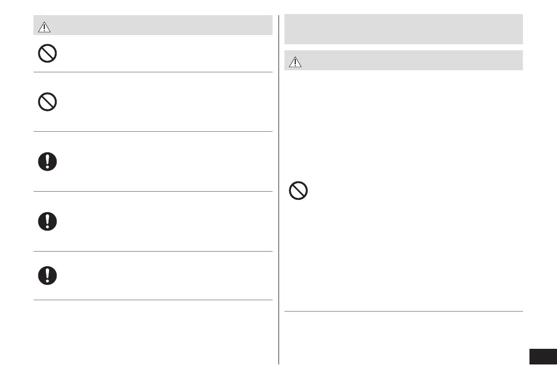Image resolution: width=557 pixels, height=392 pixels.
Task: Click the warning triangle in the left header
Action: pyautogui.click(x=44, y=26)
